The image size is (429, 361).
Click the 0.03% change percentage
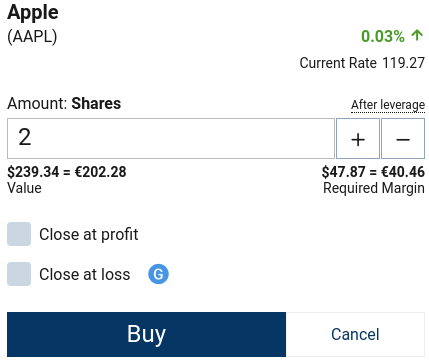pos(383,36)
